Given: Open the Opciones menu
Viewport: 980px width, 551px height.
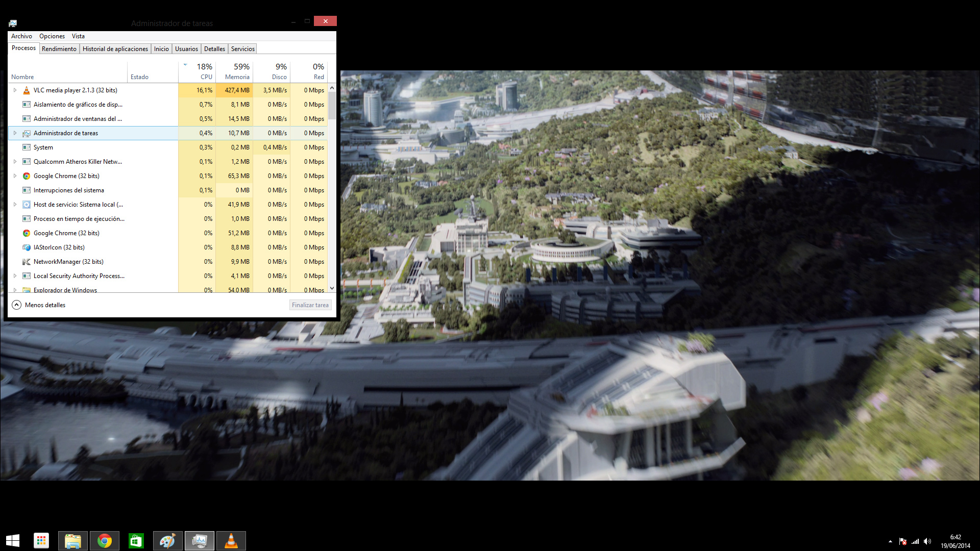Looking at the screenshot, I should click(x=52, y=36).
